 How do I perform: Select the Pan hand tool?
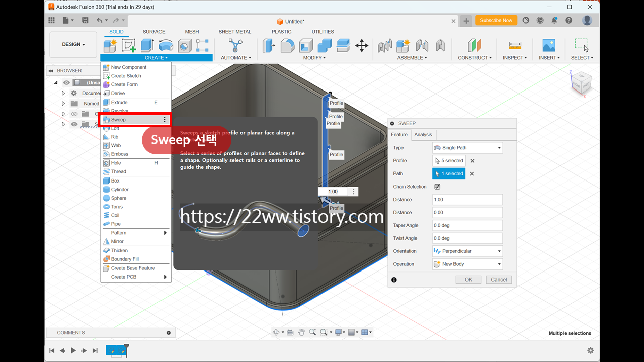(x=301, y=332)
